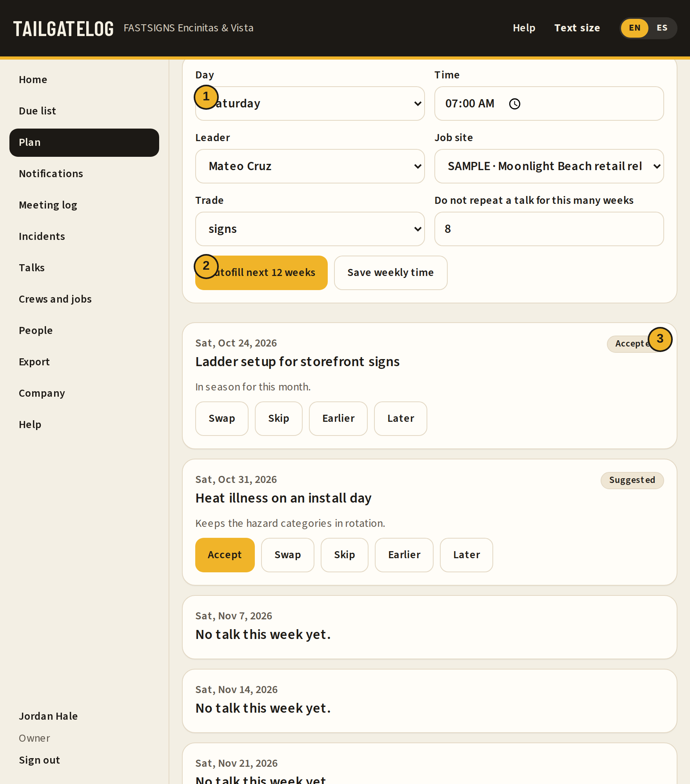The width and height of the screenshot is (690, 784).
Task: Skip the Ladder setup talk
Action: click(279, 419)
